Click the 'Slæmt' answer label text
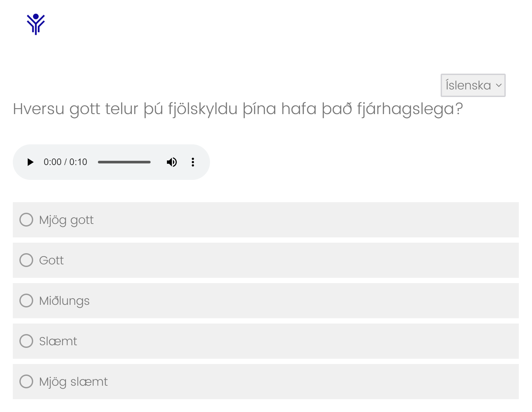Screen dimensions: 532x412 (58, 341)
